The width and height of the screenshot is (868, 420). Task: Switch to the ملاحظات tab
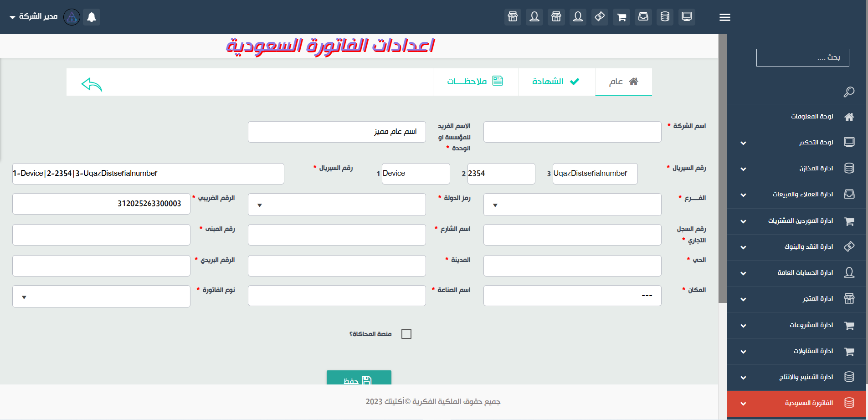[x=475, y=82]
